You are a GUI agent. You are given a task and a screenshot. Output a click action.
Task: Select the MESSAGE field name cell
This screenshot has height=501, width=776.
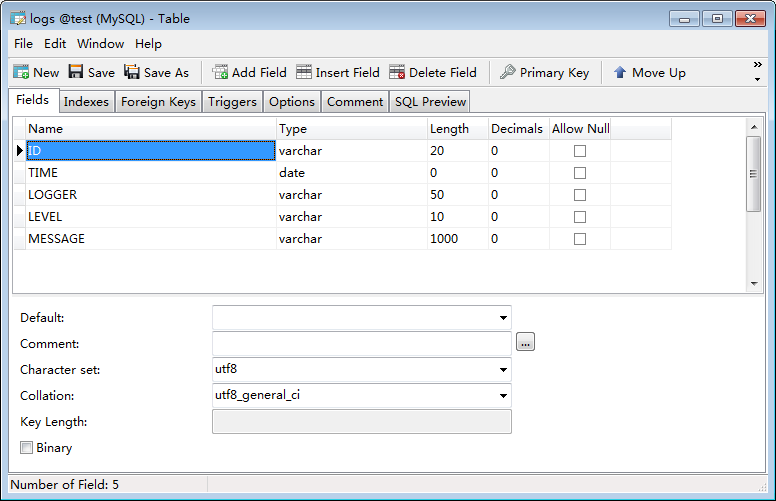150,239
